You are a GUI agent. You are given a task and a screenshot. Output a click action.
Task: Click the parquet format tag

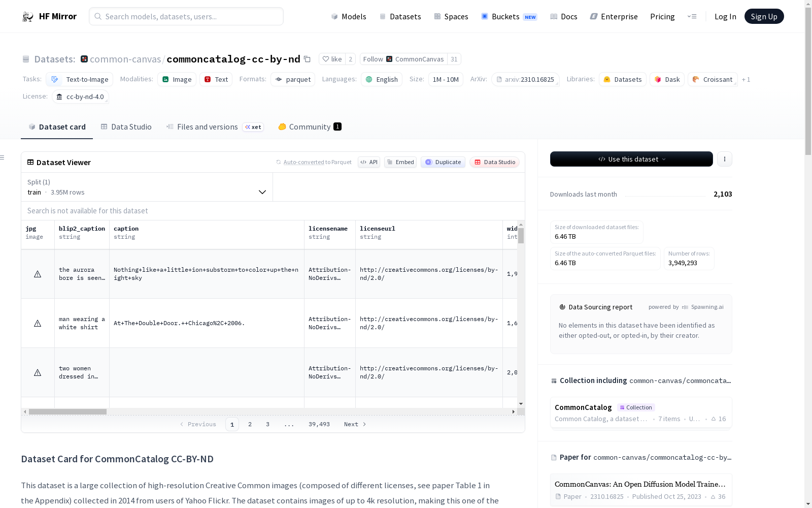point(293,79)
